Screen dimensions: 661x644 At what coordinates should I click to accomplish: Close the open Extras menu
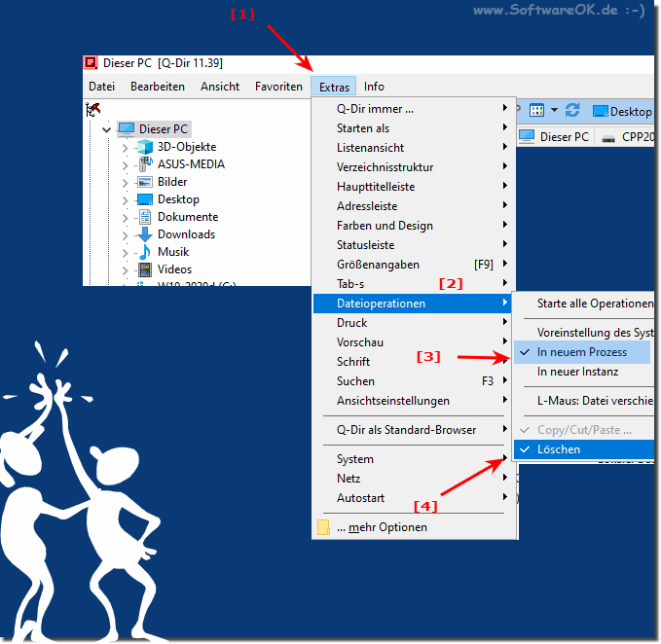pos(334,87)
